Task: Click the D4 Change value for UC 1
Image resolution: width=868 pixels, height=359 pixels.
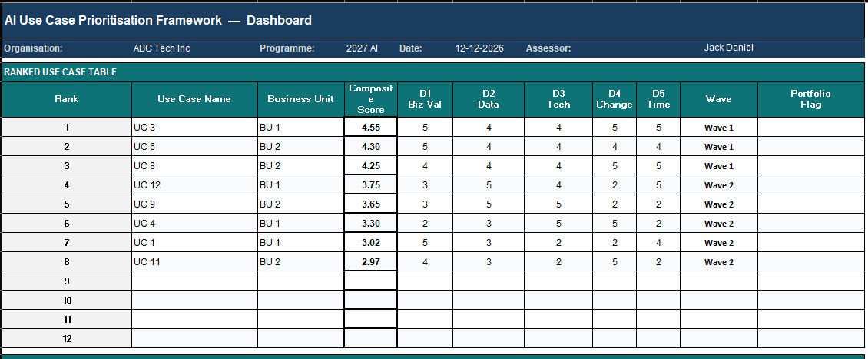Action: [x=615, y=243]
